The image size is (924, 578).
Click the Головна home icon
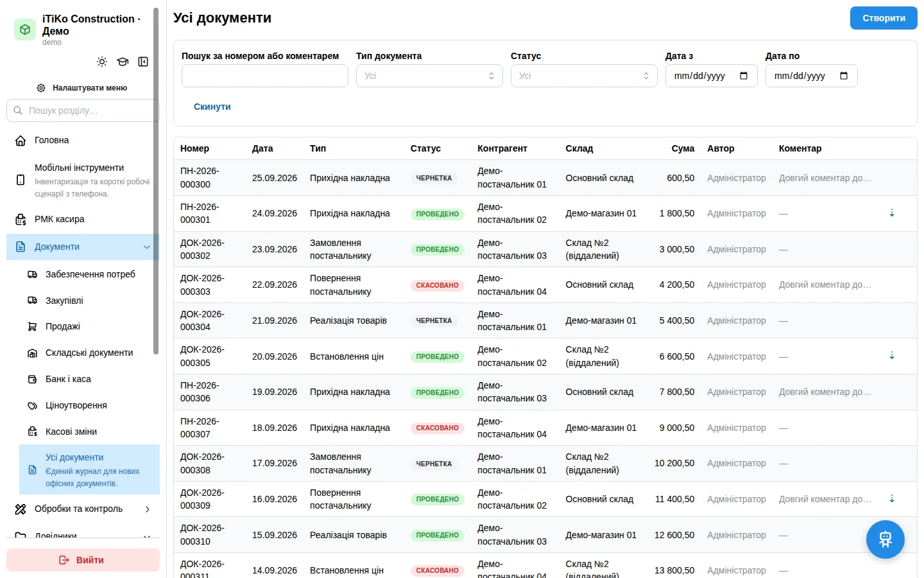coord(21,141)
